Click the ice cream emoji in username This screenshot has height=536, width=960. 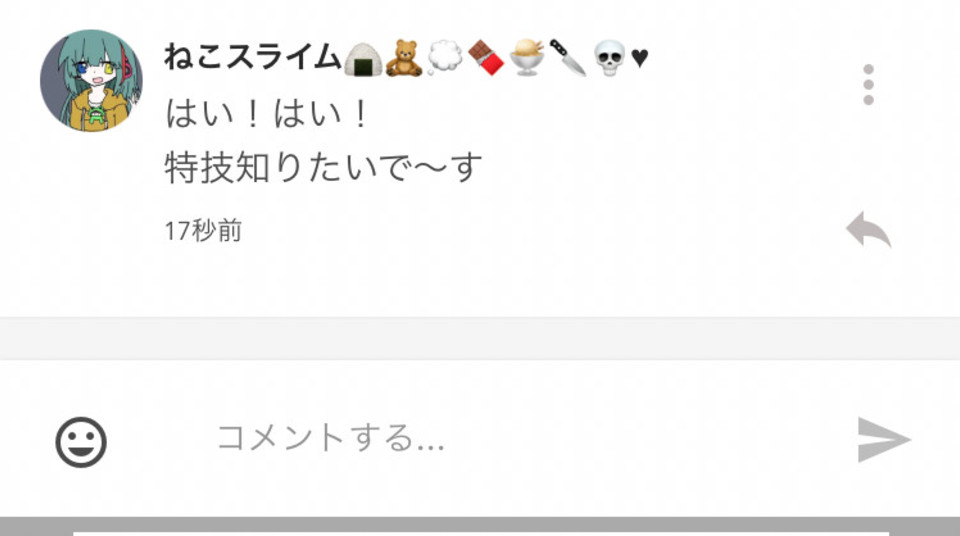[527, 58]
